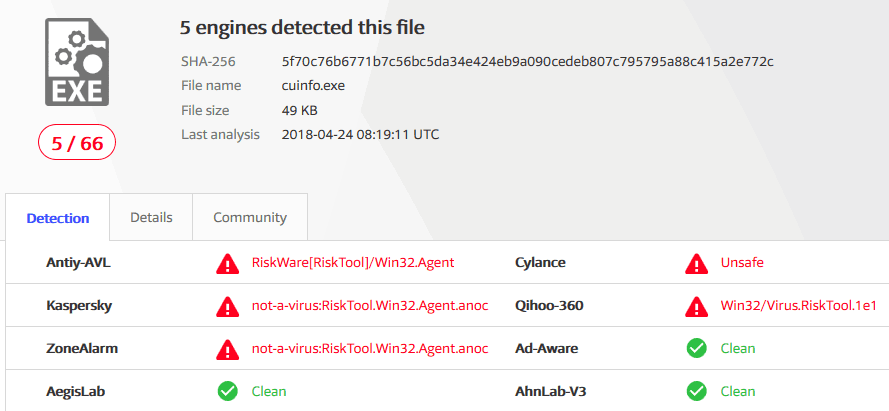This screenshot has width=889, height=411.
Task: Click the RiskWare[RiskTool]/Win32.Agent detection result
Action: coord(353,263)
